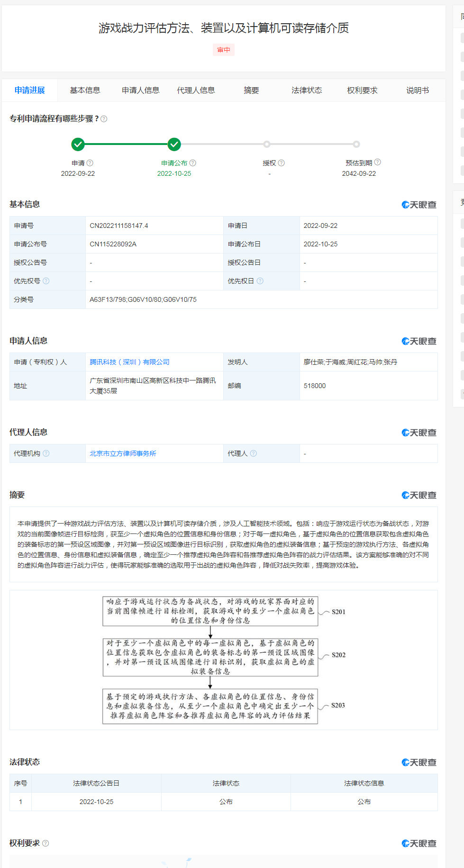
Task: Click help icon beside 权利要求 heading
Action: [45, 843]
